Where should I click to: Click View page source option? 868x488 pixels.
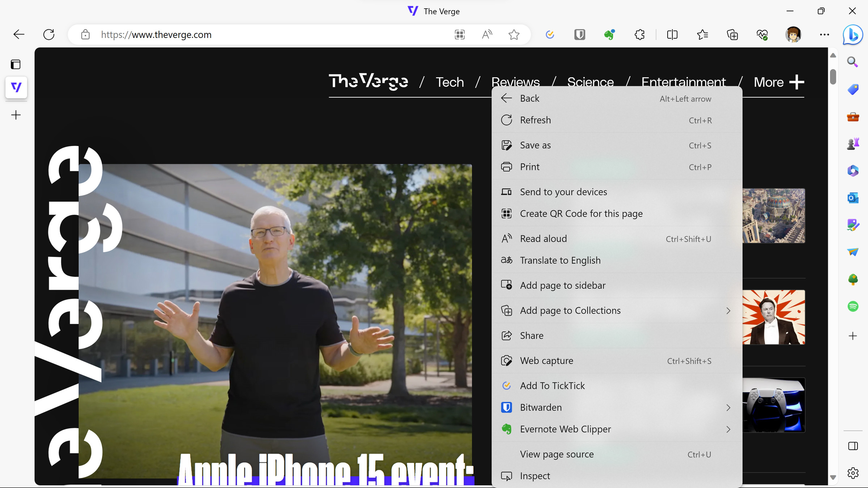pos(557,453)
